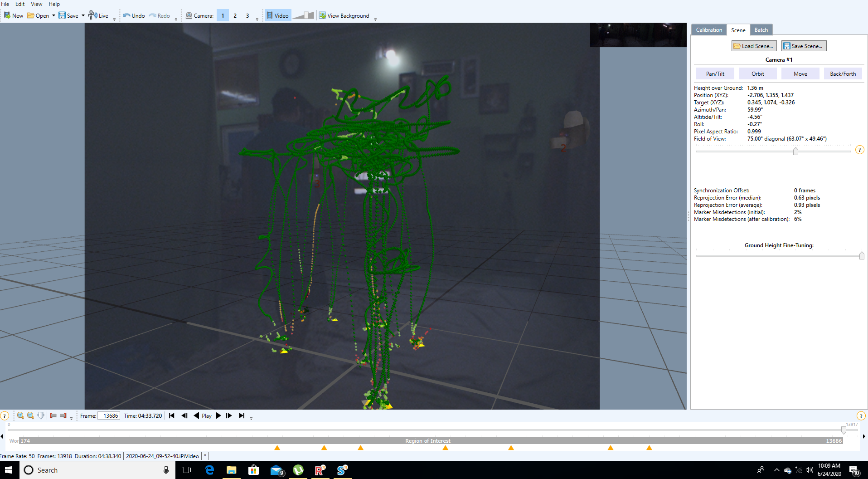This screenshot has width=868, height=479.
Task: Click the Camera icon in toolbar
Action: pyautogui.click(x=189, y=15)
